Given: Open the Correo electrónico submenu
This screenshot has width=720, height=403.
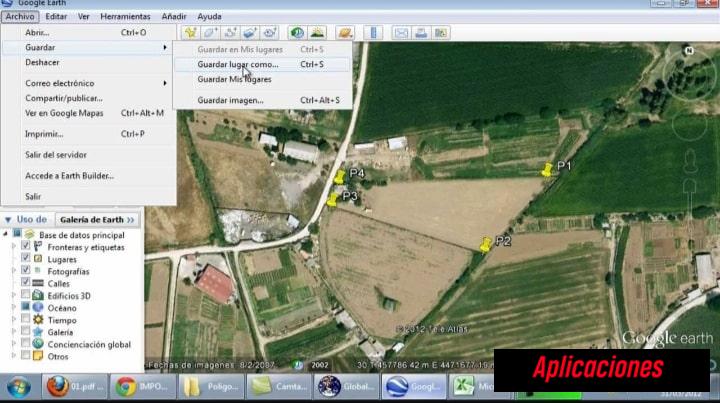Looking at the screenshot, I should [x=89, y=83].
